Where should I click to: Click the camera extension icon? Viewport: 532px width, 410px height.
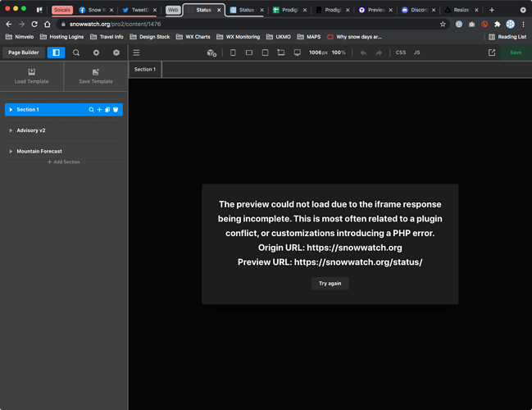coord(471,24)
